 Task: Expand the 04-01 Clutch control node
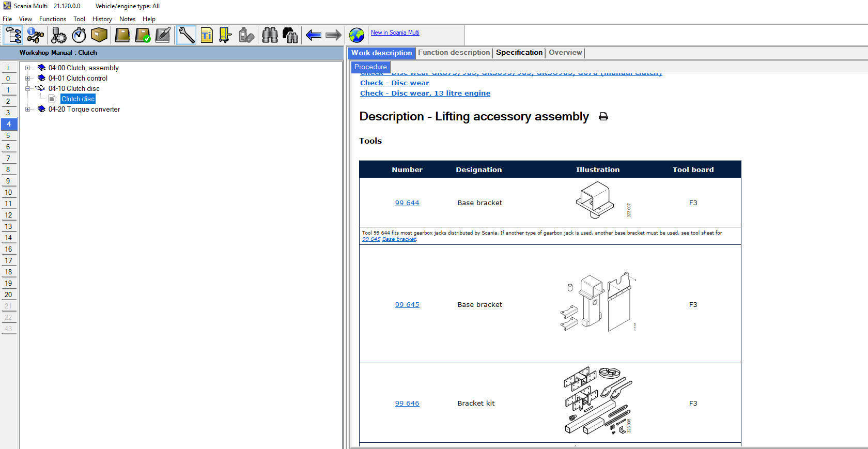pos(28,78)
